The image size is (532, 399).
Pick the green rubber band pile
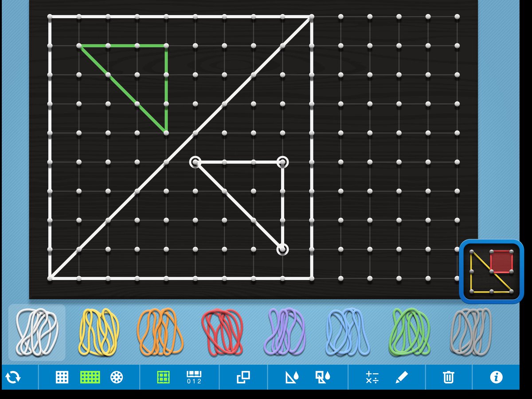tap(410, 332)
